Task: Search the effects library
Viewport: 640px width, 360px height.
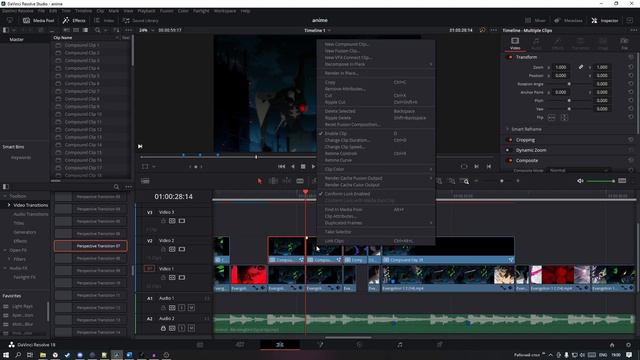Action: click(x=116, y=187)
